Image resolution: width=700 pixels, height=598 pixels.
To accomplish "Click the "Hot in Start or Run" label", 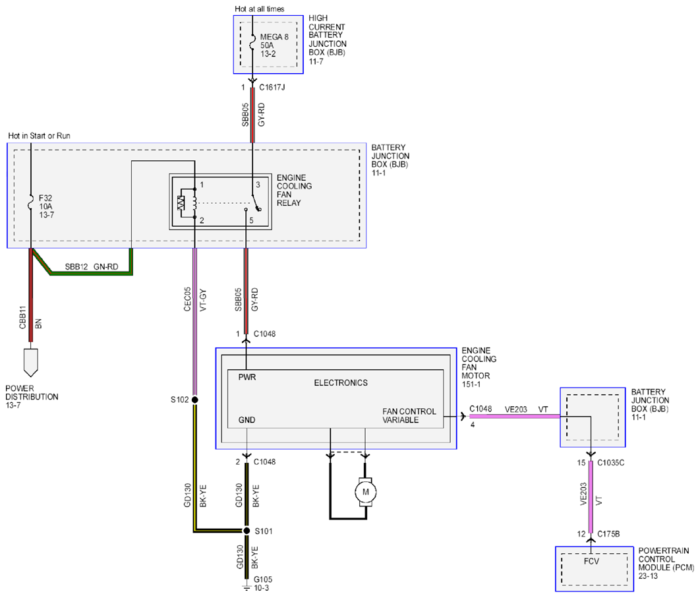I will click(40, 136).
